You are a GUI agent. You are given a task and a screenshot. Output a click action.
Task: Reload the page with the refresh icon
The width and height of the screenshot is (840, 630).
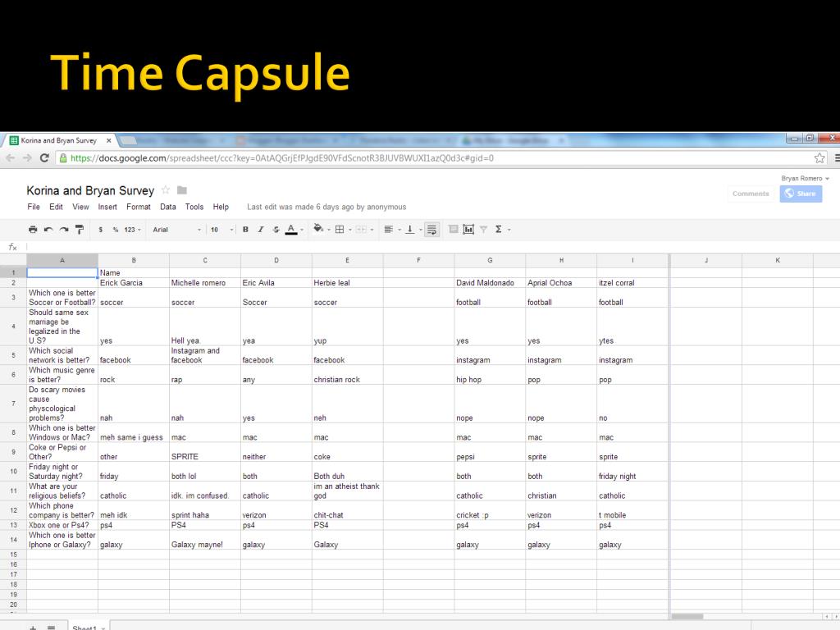point(44,158)
